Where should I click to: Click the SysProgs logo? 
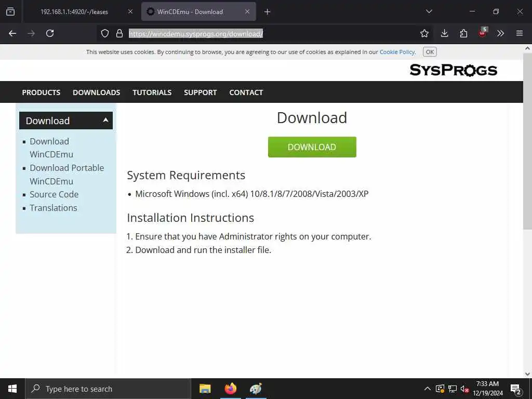pos(453,70)
